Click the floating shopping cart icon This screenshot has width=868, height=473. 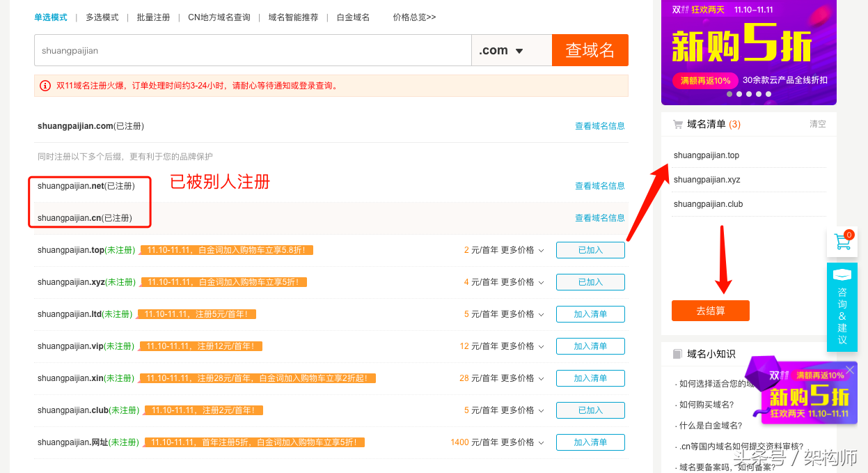click(x=842, y=242)
